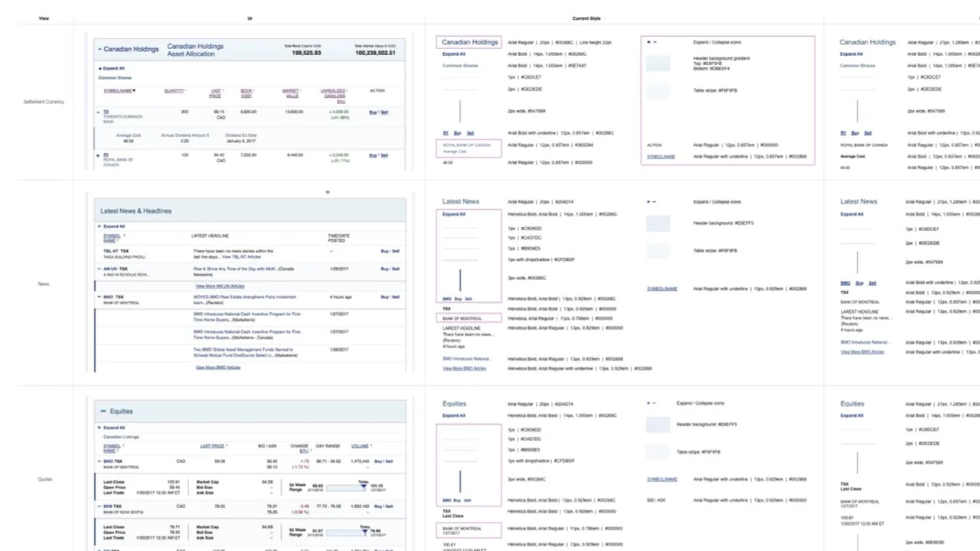The width and height of the screenshot is (980, 551).
Task: Sort holdings by BOOK COST column
Action: pyautogui.click(x=247, y=93)
